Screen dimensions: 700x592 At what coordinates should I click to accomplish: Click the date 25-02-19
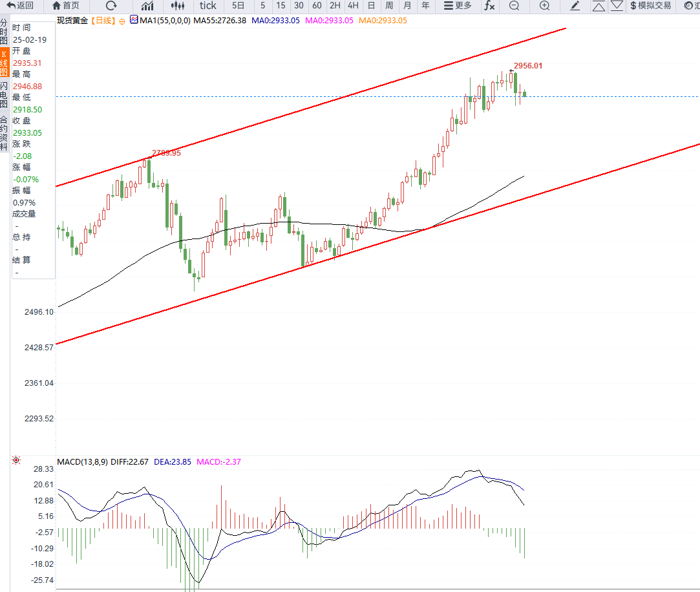pos(30,40)
